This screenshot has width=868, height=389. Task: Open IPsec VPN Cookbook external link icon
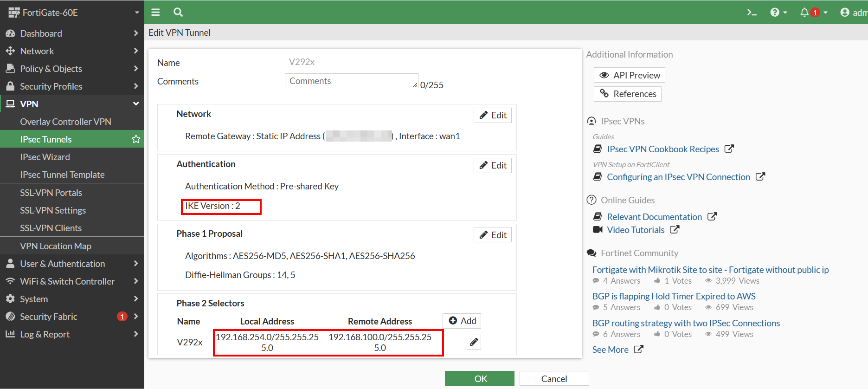coord(729,149)
